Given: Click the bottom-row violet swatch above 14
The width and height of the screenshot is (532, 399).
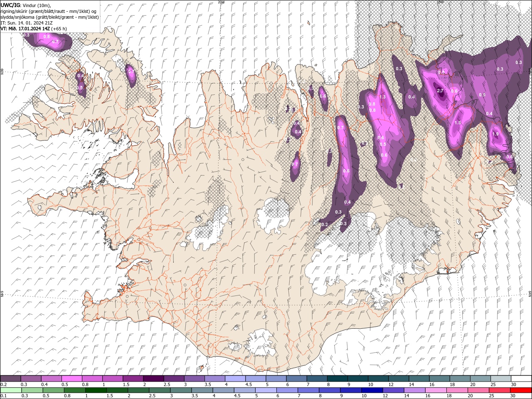Looking at the screenshot, I should click(x=414, y=390).
